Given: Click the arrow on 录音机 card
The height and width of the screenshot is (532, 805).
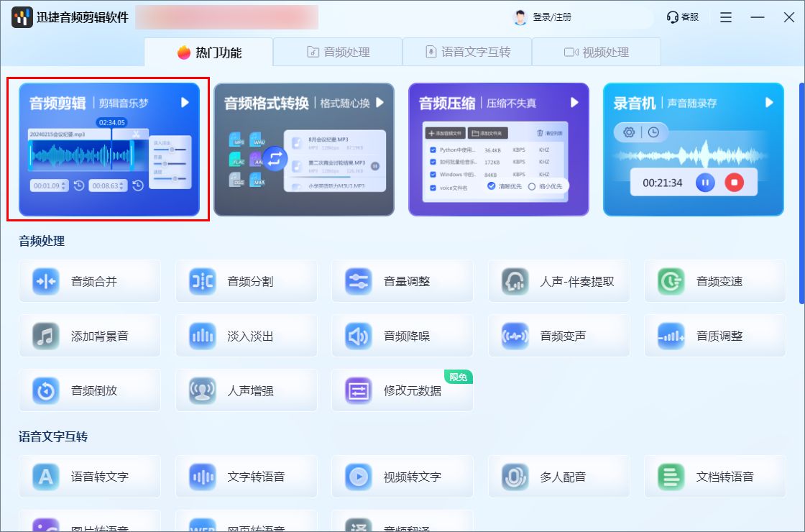Looking at the screenshot, I should (x=769, y=102).
